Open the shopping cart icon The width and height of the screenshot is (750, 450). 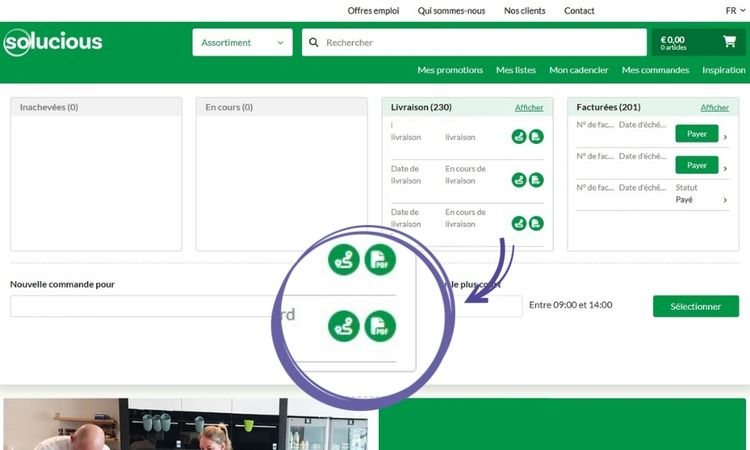point(729,42)
